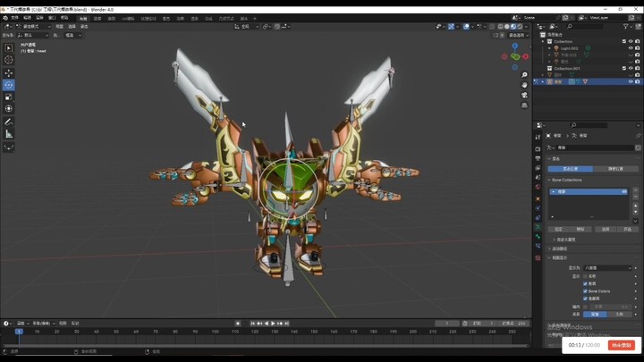Toggle exclude checkbox for Collection in outliner

click(x=624, y=41)
